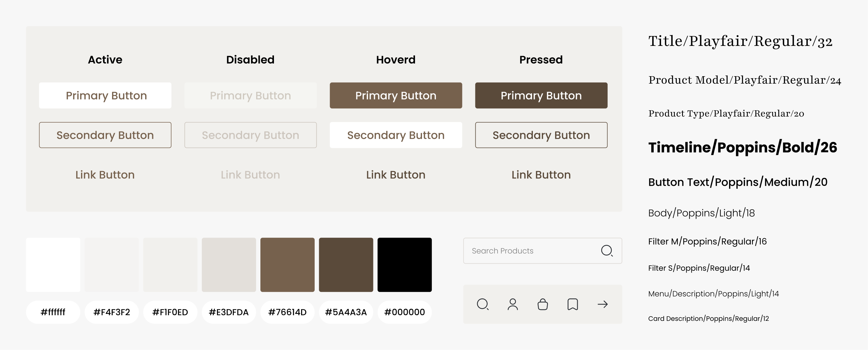
Task: Select the black #000000 swatch
Action: click(x=404, y=265)
